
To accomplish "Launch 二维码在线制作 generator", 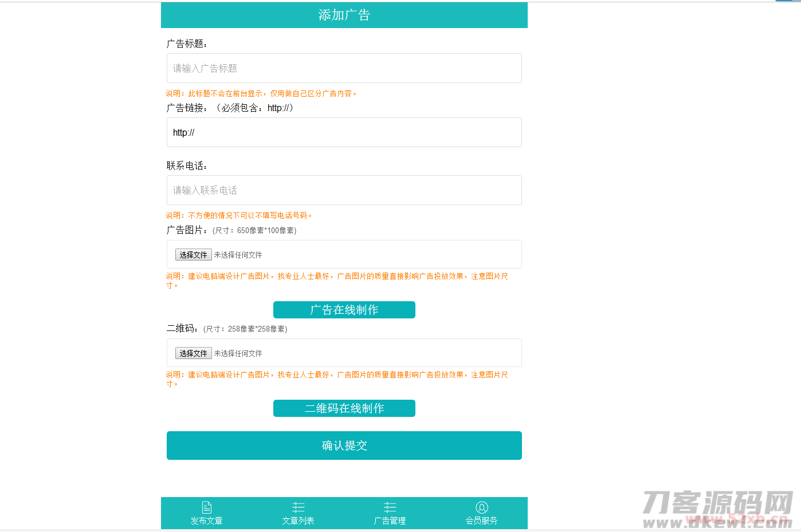I will [x=344, y=408].
